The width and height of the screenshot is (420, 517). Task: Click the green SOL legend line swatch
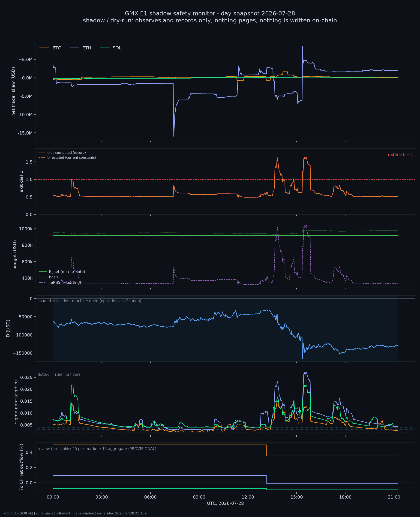105,48
